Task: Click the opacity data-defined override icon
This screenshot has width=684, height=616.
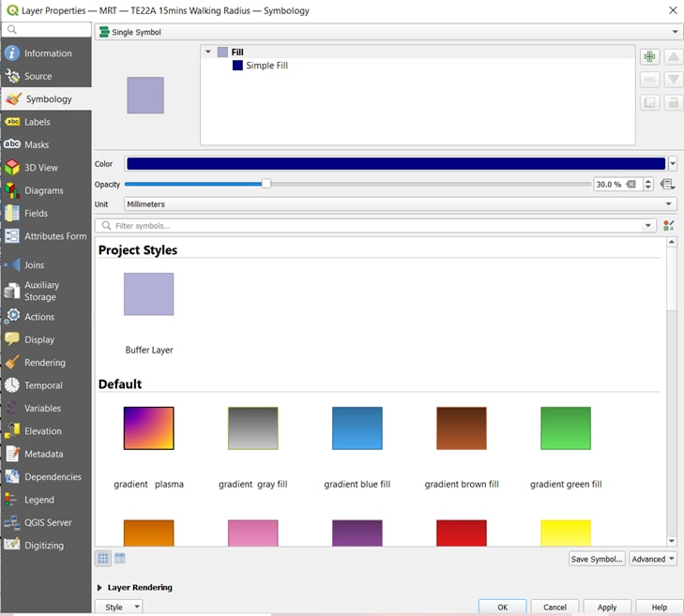Action: [x=667, y=185]
